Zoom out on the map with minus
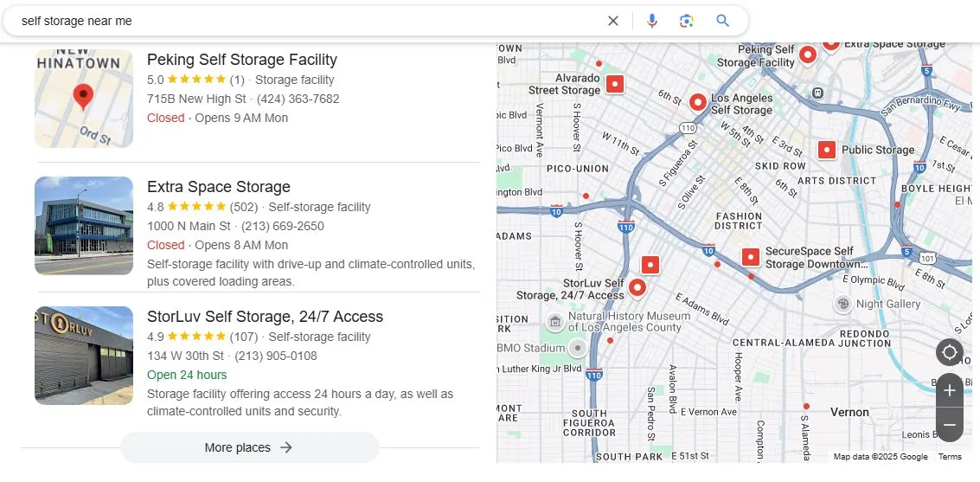The height and width of the screenshot is (482, 980). 950,425
